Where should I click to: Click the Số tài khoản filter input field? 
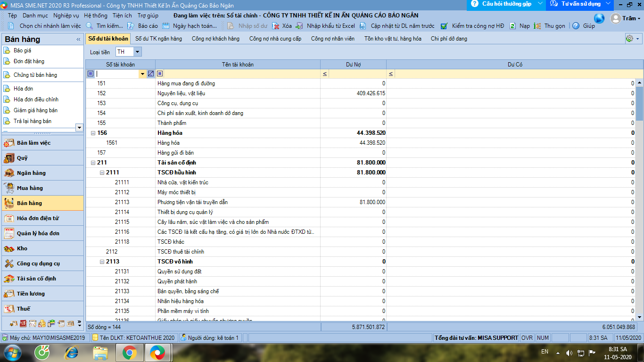coord(117,74)
